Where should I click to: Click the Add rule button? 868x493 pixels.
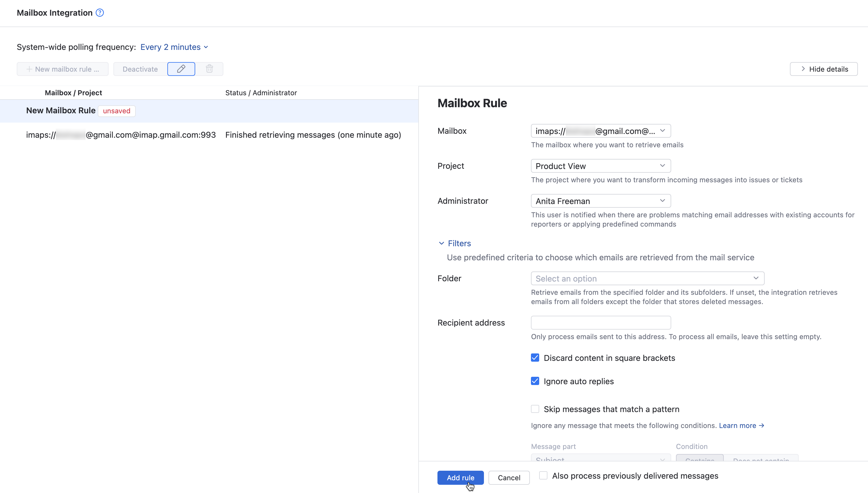(460, 477)
